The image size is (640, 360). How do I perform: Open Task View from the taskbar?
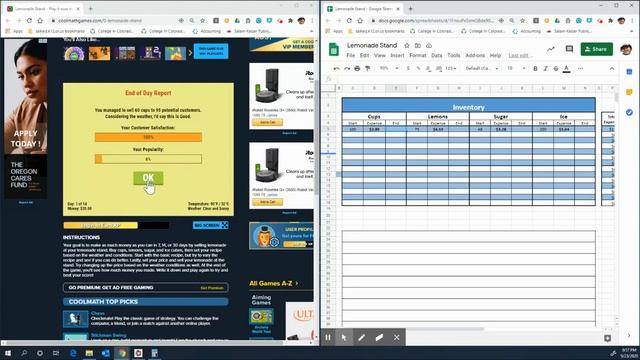pos(56,353)
